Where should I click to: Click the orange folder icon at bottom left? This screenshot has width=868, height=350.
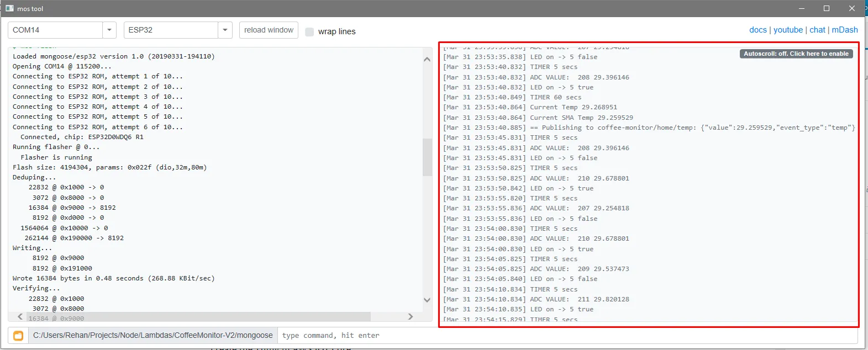[18, 336]
